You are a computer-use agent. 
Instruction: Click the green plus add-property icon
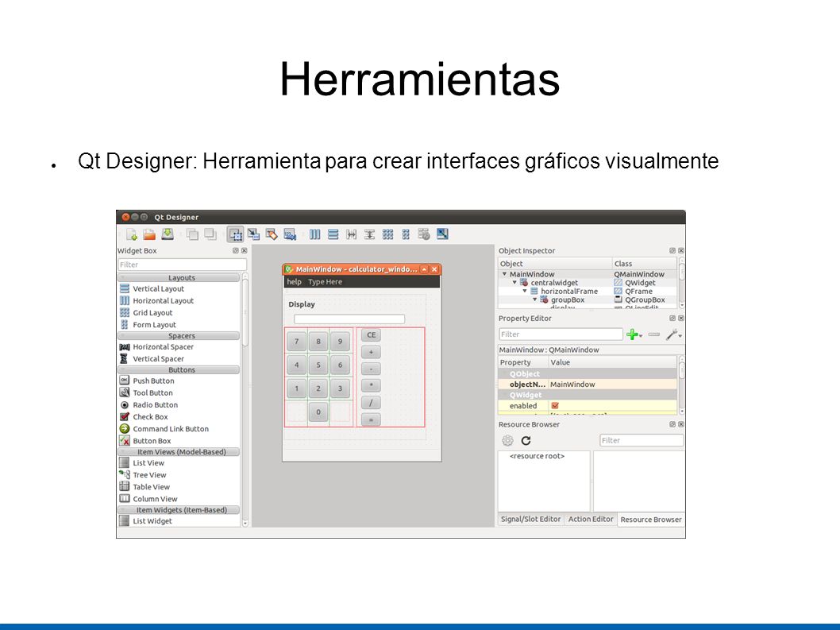coord(634,334)
